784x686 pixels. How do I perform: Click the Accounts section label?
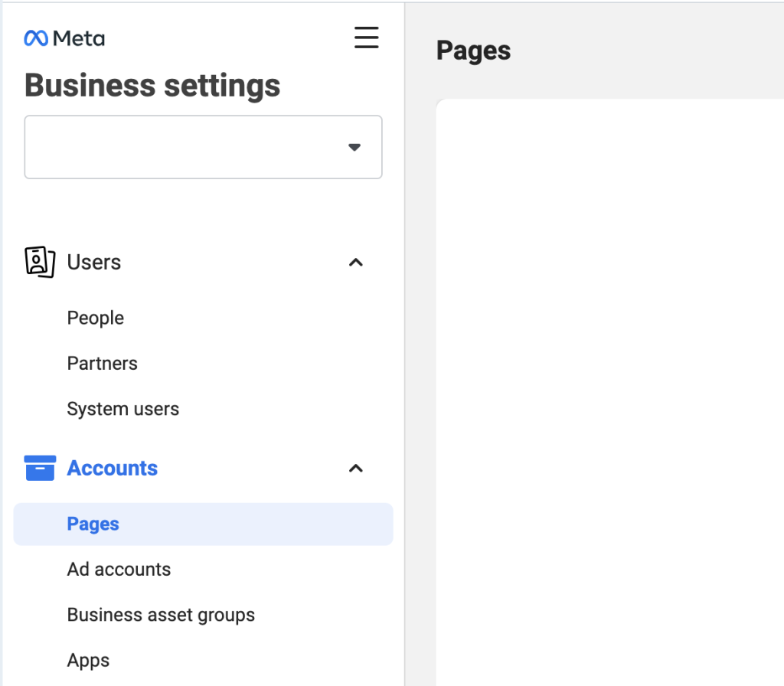(112, 468)
